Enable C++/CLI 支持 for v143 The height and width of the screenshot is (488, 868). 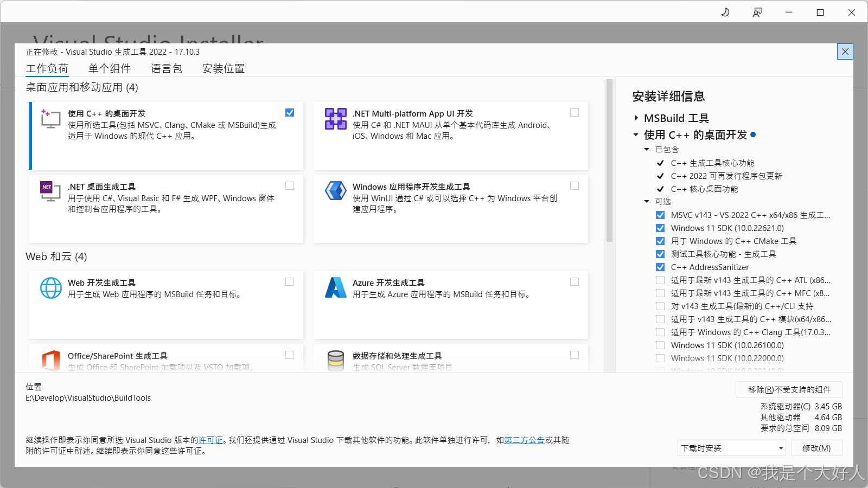(x=660, y=306)
